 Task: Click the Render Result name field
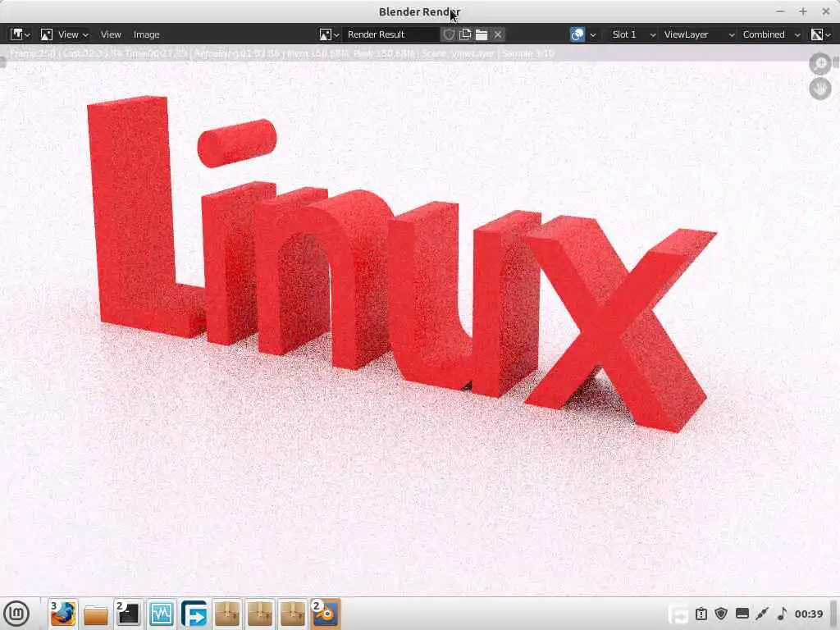pyautogui.click(x=390, y=34)
